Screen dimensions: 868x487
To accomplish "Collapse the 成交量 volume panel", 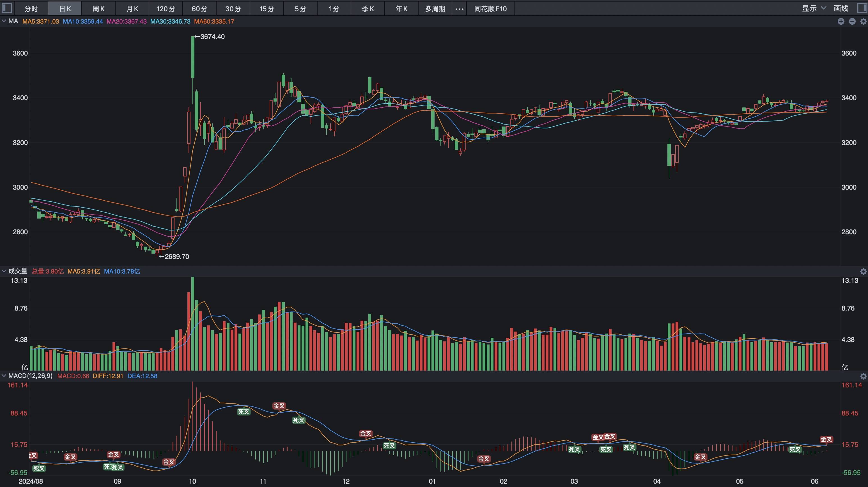I will click(x=4, y=271).
